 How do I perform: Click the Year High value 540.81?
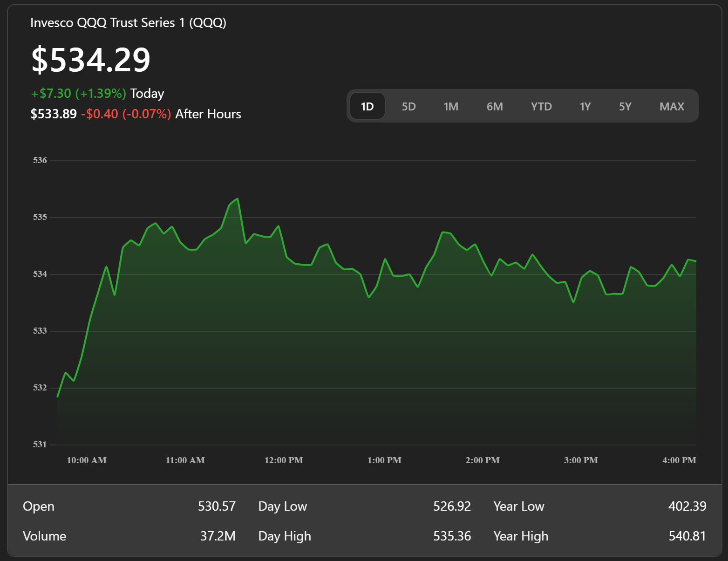(687, 536)
